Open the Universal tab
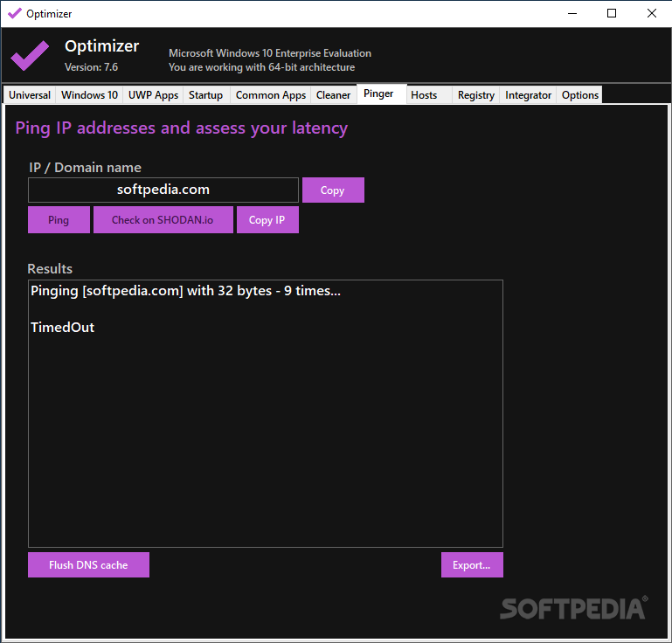 30,95
